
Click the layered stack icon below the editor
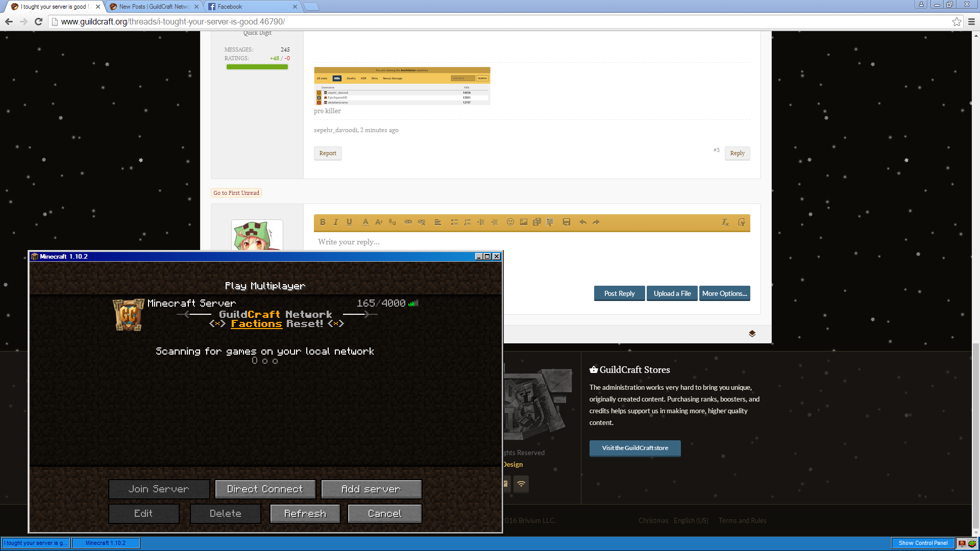(752, 334)
